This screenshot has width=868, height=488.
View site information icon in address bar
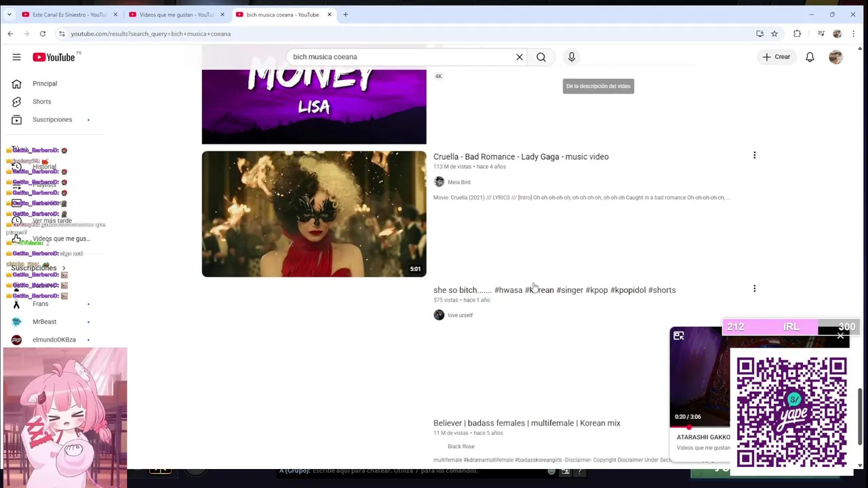(x=62, y=34)
